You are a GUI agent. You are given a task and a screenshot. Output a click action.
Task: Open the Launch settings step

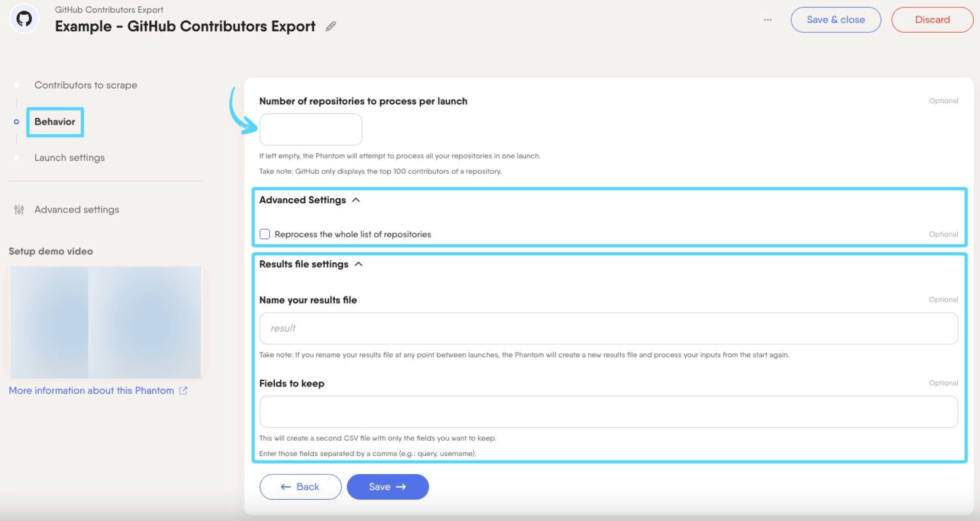[x=69, y=158]
